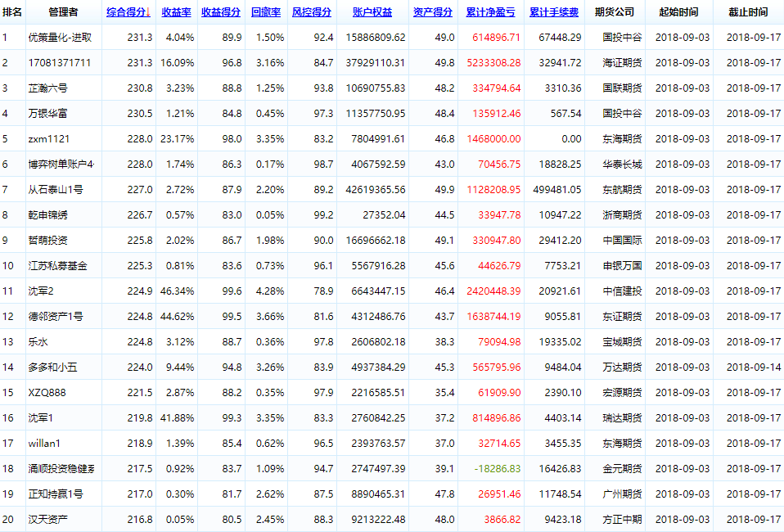Sort table by 回撤率 header
Viewport: 784px width, 532px height.
[x=265, y=12]
